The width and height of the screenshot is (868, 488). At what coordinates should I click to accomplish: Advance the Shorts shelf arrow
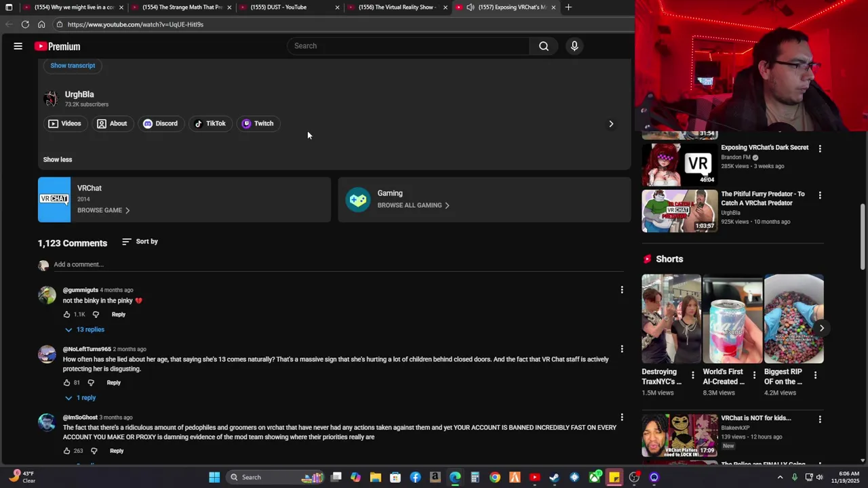click(x=821, y=328)
